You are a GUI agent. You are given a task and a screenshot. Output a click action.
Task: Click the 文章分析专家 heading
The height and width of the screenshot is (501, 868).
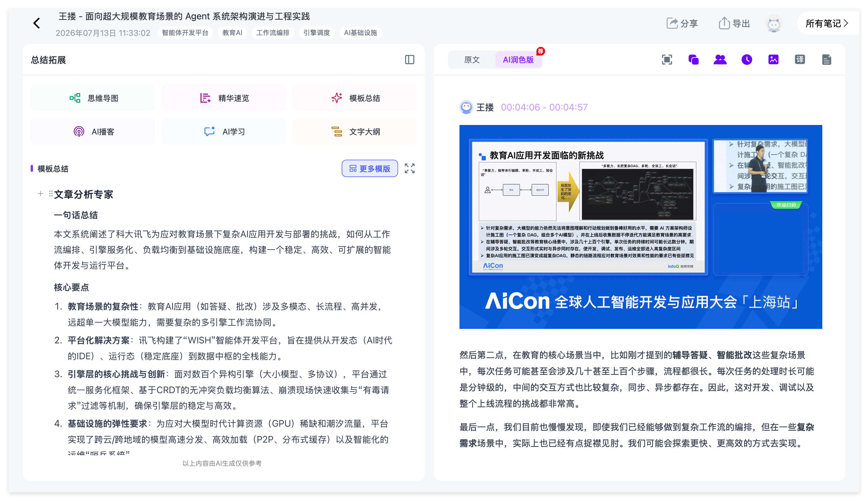pyautogui.click(x=84, y=194)
